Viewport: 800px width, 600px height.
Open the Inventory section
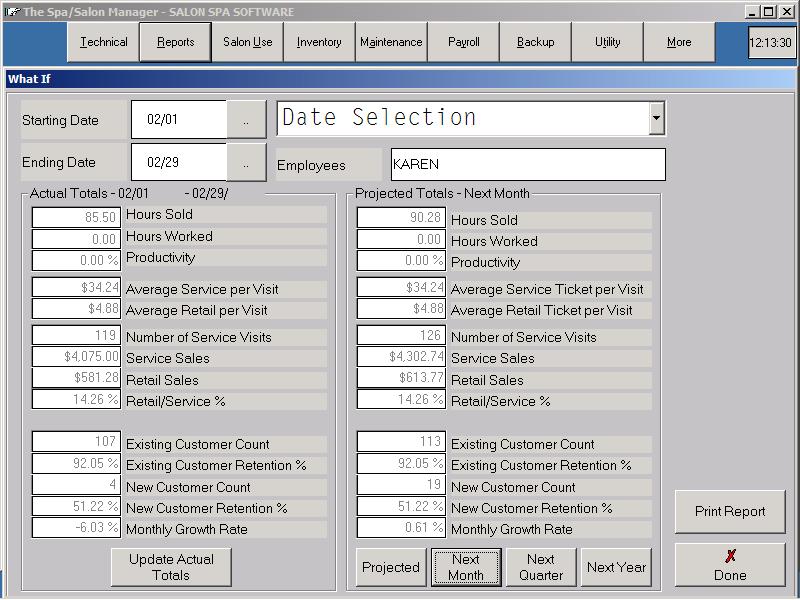[319, 43]
